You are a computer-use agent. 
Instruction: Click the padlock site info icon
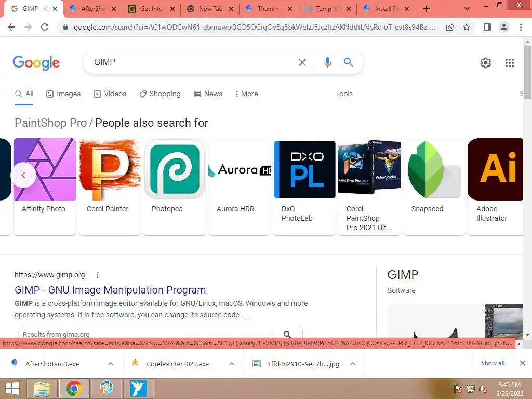coord(65,27)
